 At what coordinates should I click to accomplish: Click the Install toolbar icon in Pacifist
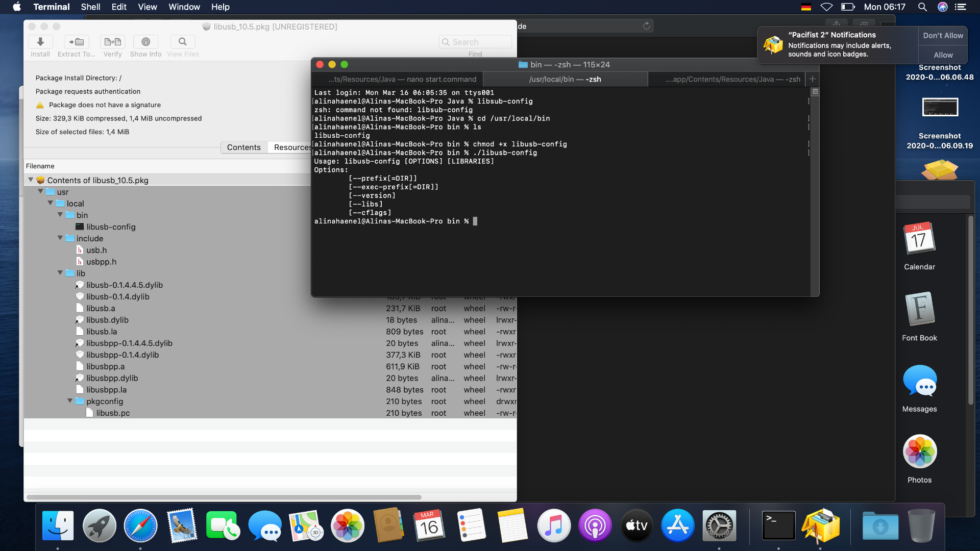(x=40, y=42)
